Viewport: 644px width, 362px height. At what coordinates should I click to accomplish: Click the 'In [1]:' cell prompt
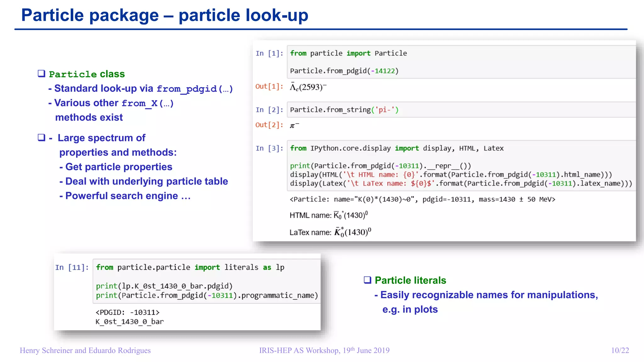(x=269, y=53)
